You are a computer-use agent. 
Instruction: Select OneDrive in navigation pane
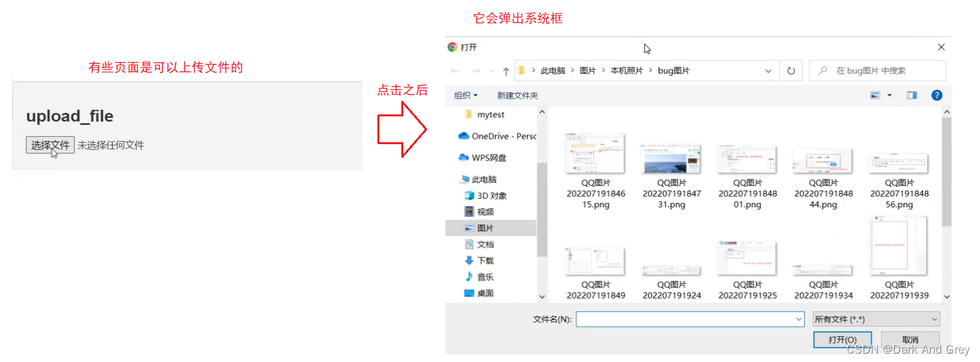(497, 136)
